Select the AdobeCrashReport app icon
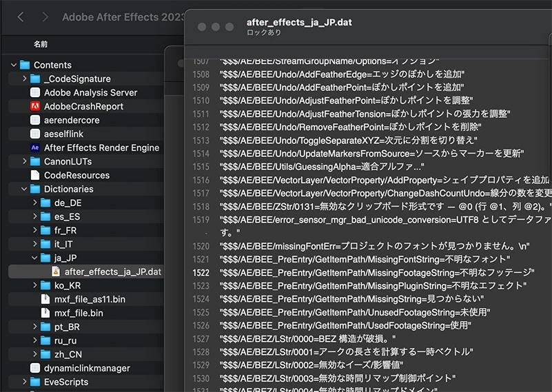Screen dimensions: 552x392 [35, 106]
